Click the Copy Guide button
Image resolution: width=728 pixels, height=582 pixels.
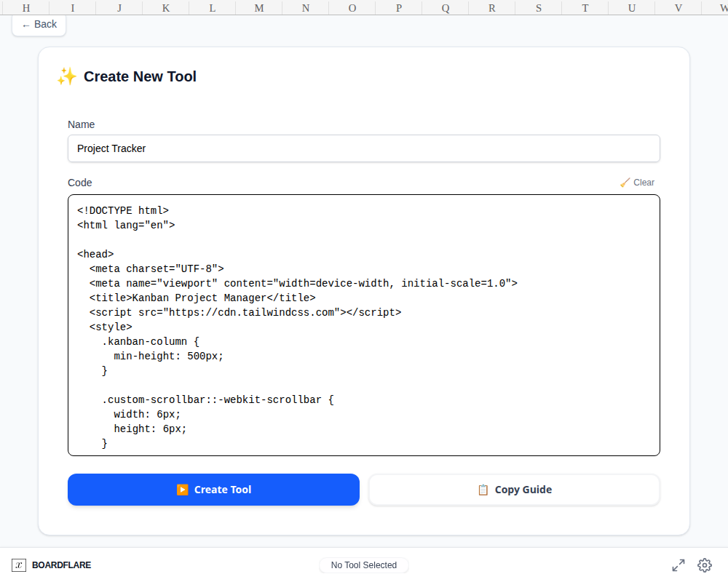pos(514,490)
